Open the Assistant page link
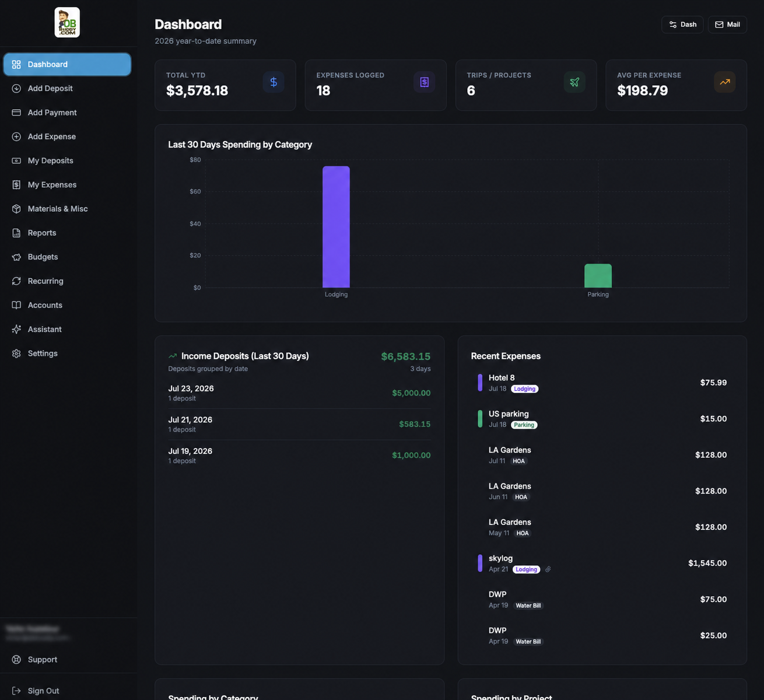Screen dimensions: 764x700 pyautogui.click(x=67, y=329)
